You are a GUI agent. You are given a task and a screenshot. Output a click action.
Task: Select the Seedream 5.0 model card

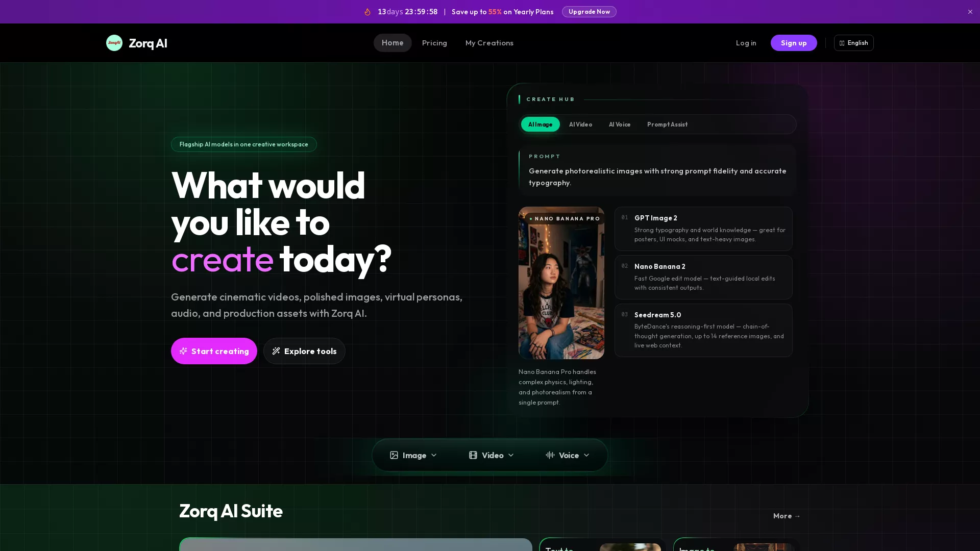pyautogui.click(x=703, y=330)
